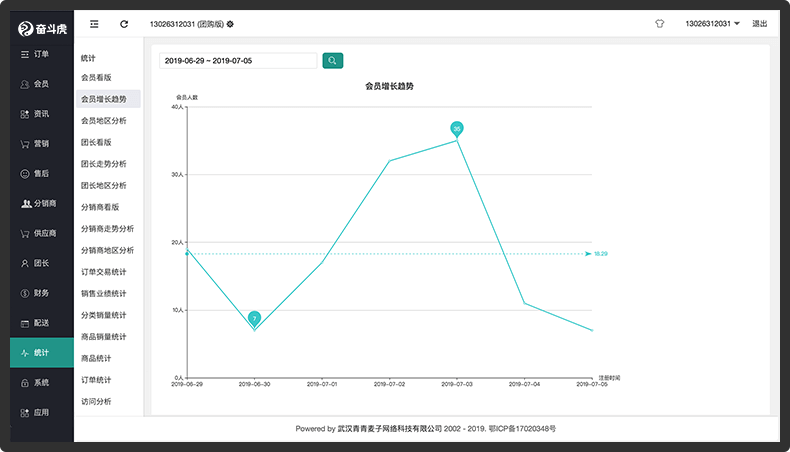Open 分销商地区分析 submenu item
This screenshot has height=452, width=790.
point(108,250)
